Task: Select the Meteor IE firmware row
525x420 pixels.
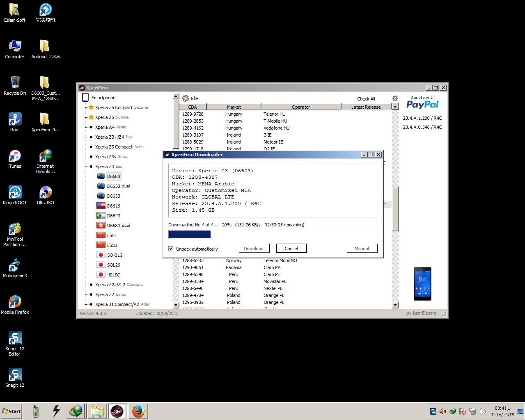Action: [286, 142]
